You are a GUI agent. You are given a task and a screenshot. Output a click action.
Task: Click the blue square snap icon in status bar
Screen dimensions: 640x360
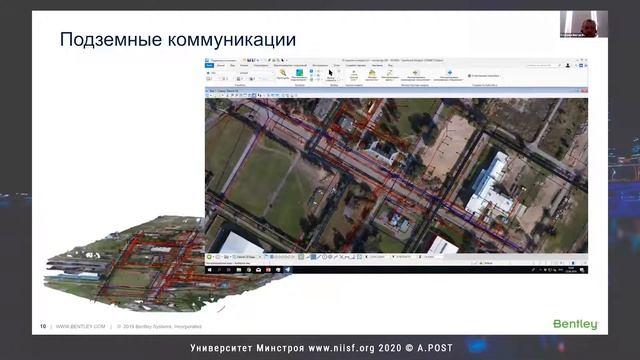click(x=313, y=257)
